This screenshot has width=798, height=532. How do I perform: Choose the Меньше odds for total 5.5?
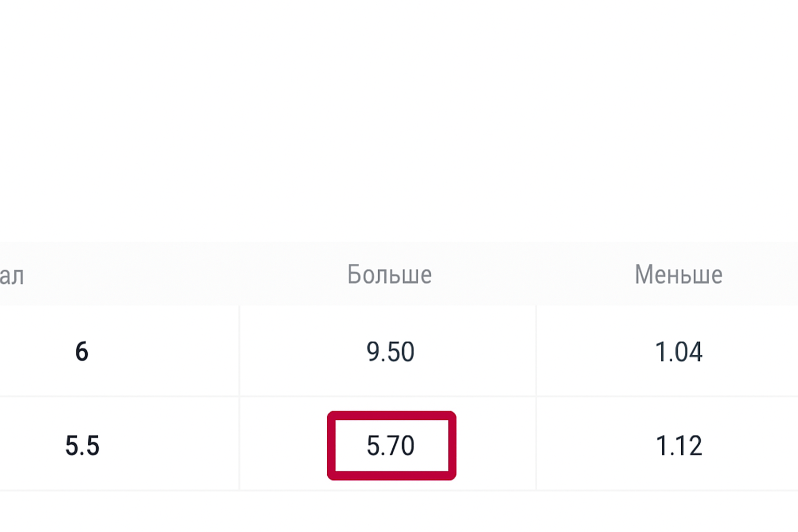tap(679, 446)
